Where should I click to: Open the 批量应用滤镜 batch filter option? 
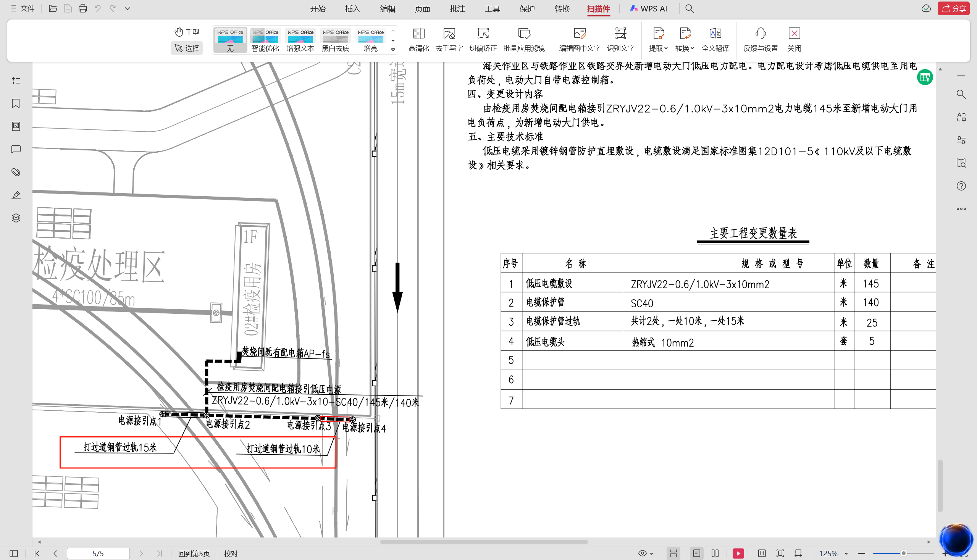(524, 40)
